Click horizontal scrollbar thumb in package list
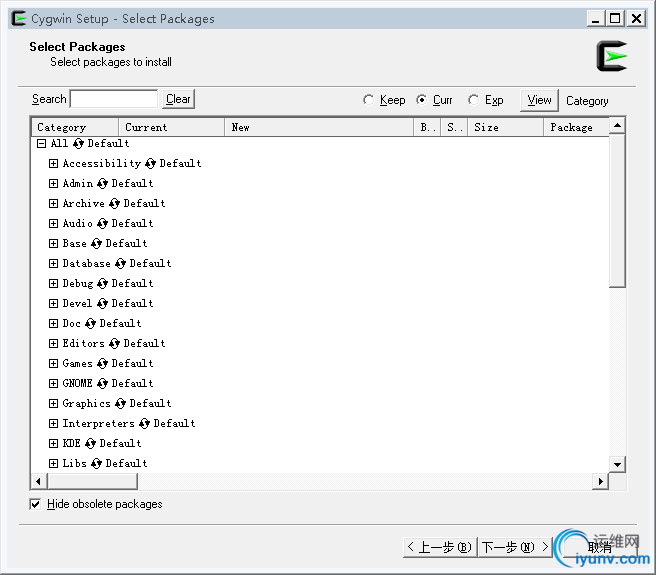Viewport: 656px width, 575px height. coord(92,482)
